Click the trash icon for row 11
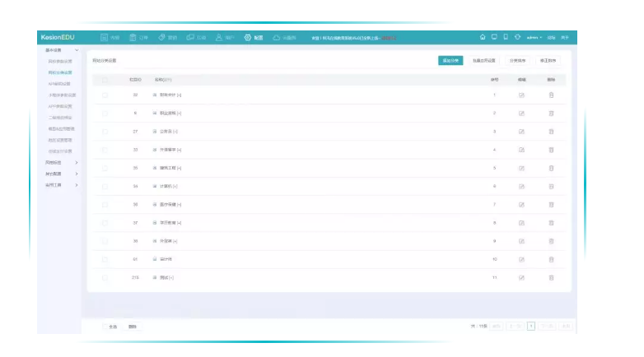 tap(551, 277)
